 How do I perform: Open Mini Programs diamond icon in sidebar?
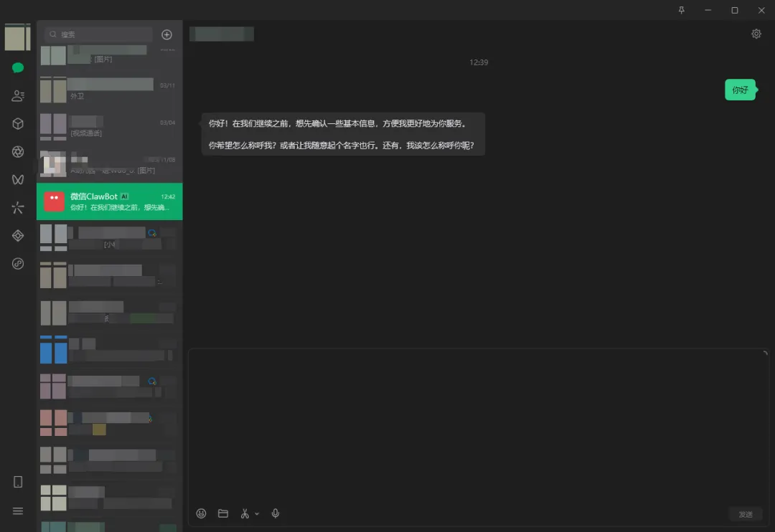(18, 236)
